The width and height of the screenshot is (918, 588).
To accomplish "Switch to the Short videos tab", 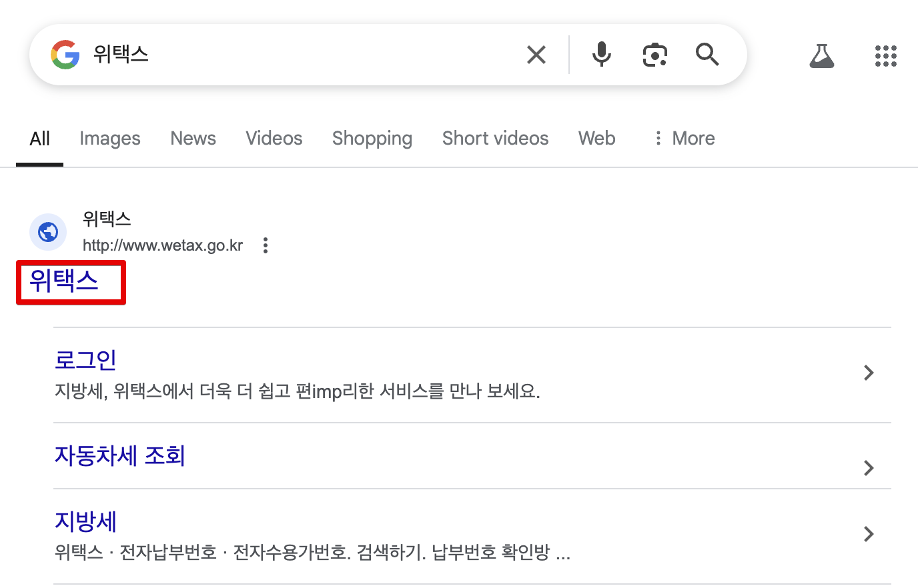I will coord(495,139).
